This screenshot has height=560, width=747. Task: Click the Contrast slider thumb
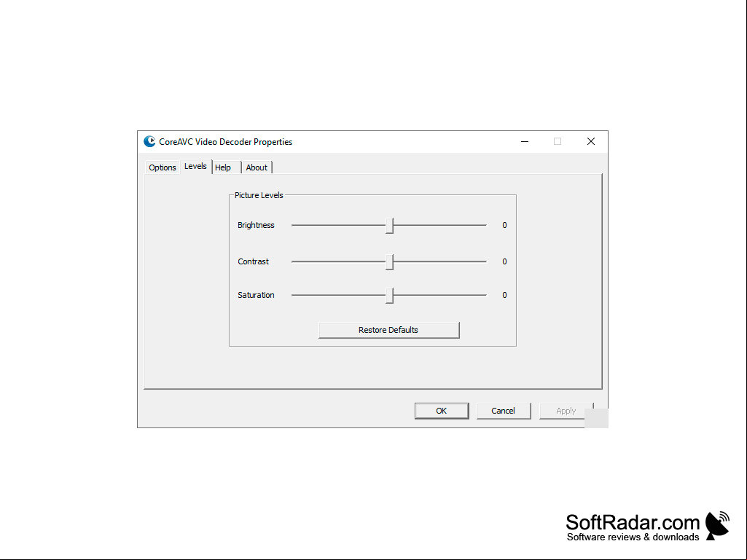pyautogui.click(x=390, y=262)
